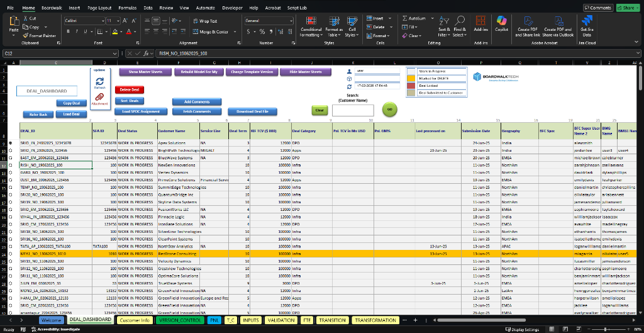Toggle Wrap Text

coord(205,21)
